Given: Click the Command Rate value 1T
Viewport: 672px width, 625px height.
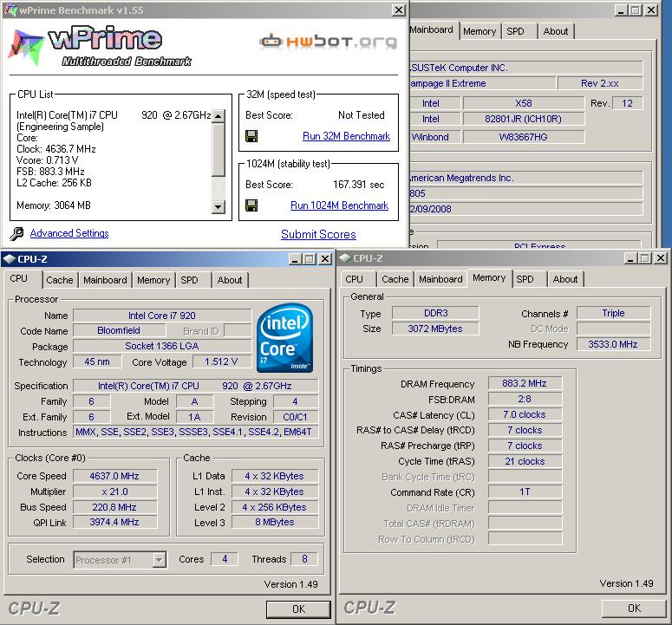Looking at the screenshot, I should [x=525, y=492].
